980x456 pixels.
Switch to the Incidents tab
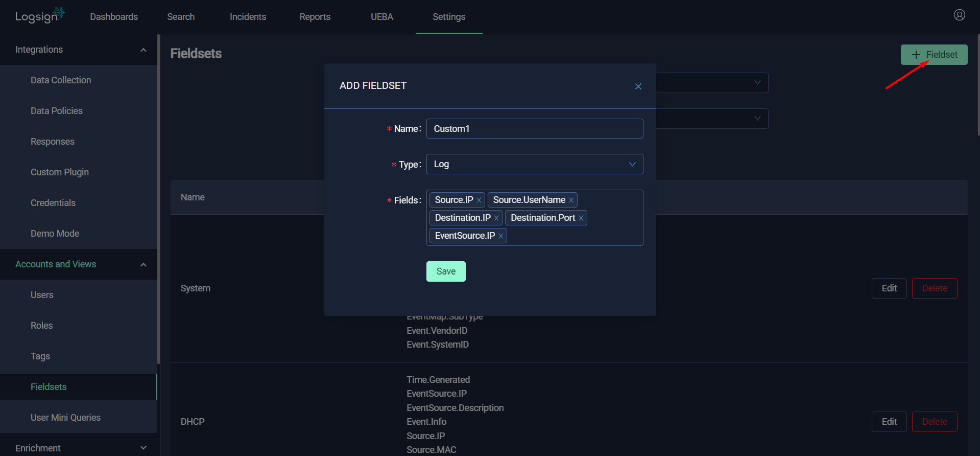[248, 17]
